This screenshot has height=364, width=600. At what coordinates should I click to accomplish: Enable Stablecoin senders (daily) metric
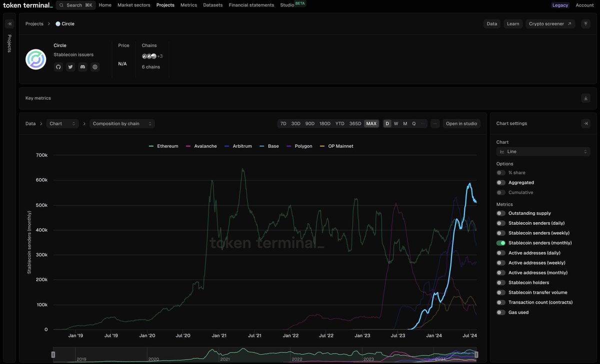tap(500, 223)
